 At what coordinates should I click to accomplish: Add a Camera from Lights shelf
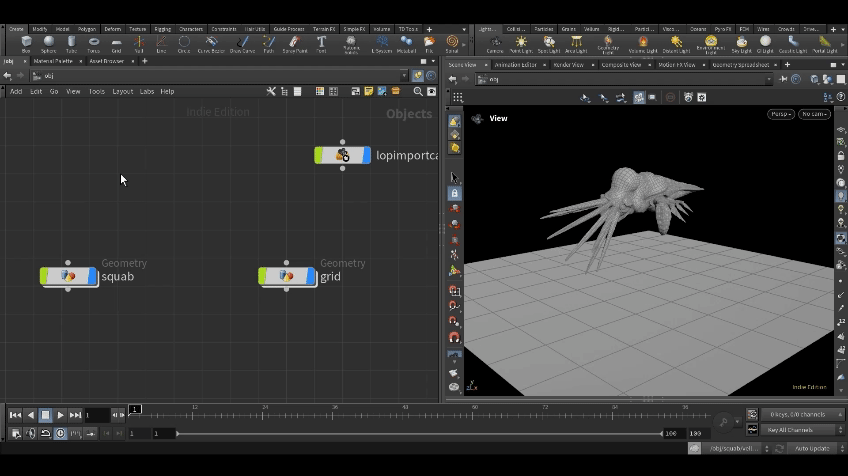click(495, 44)
